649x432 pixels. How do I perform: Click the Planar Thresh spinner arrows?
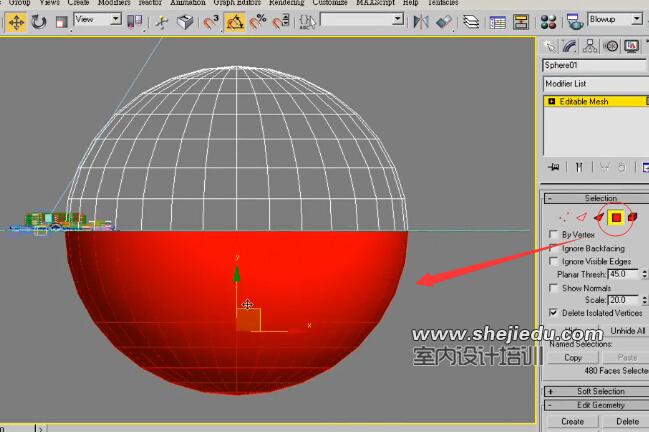(644, 274)
